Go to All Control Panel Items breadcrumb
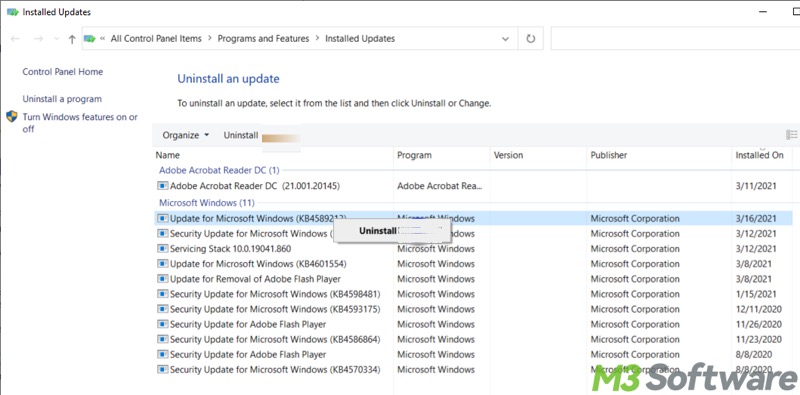Screen dimensions: 800x395 coord(156,39)
